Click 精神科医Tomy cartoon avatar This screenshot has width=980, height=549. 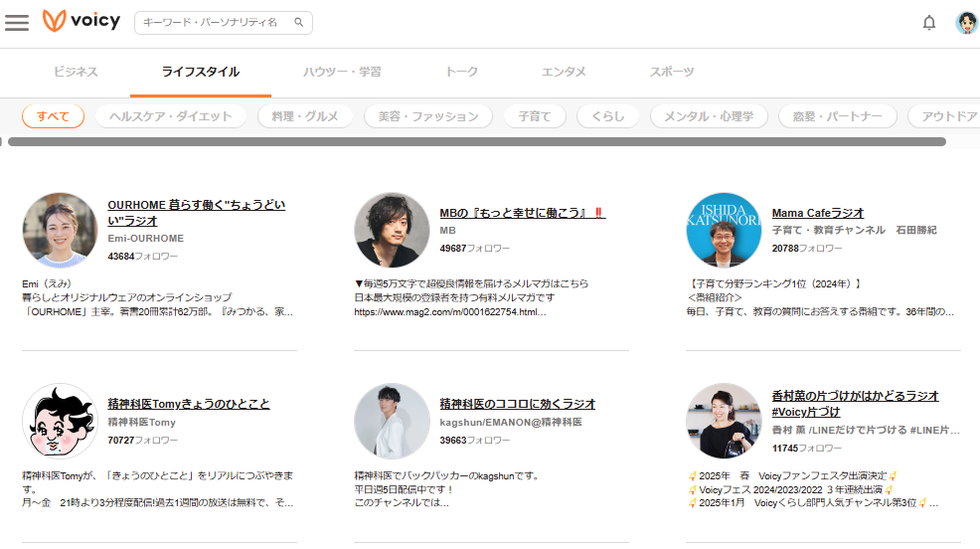point(60,422)
